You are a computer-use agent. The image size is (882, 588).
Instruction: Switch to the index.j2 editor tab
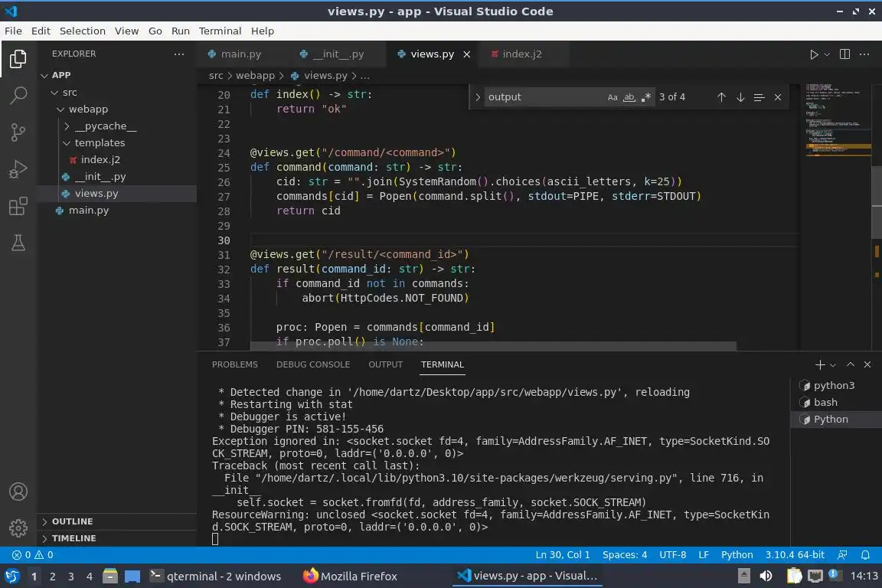click(522, 54)
